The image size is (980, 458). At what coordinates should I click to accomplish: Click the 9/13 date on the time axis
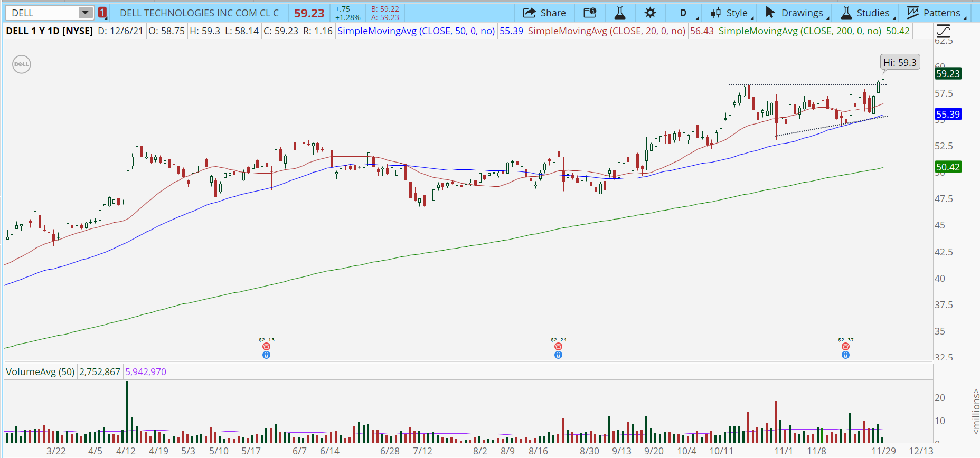click(x=621, y=451)
